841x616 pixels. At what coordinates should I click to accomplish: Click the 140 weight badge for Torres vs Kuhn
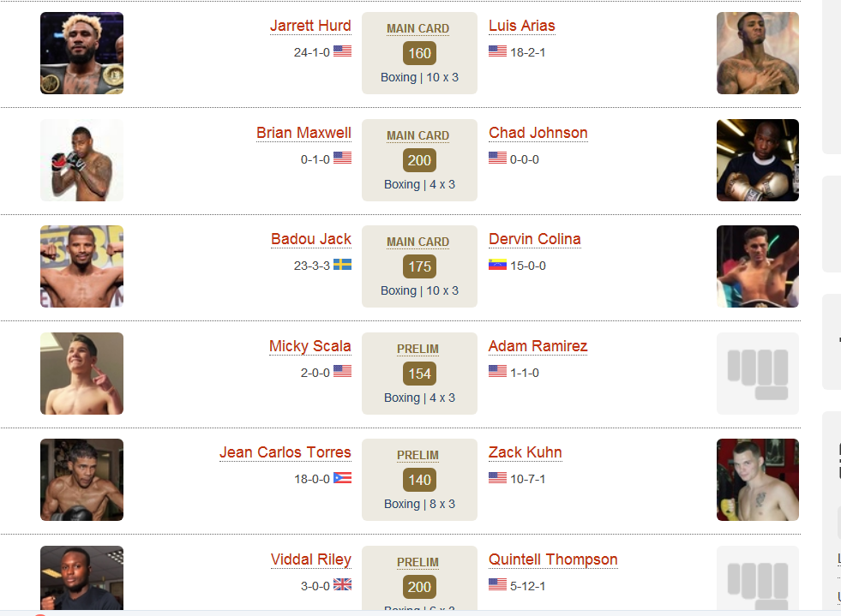pos(419,480)
